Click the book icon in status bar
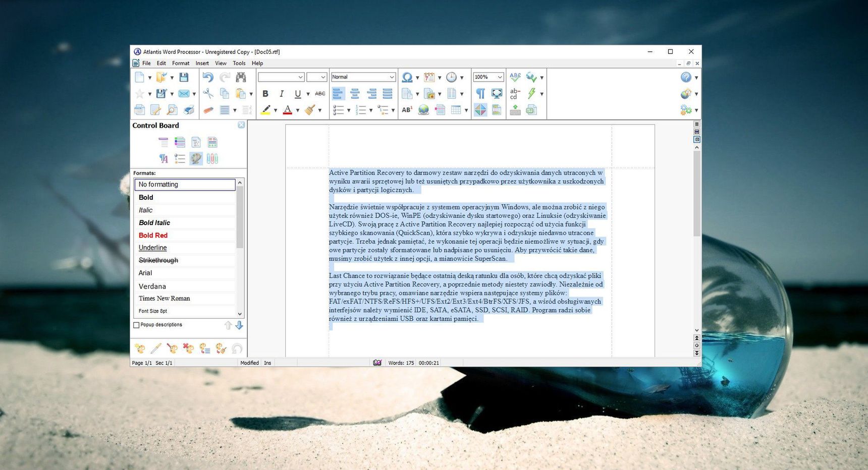Screen dimensions: 868x470 click(x=377, y=363)
